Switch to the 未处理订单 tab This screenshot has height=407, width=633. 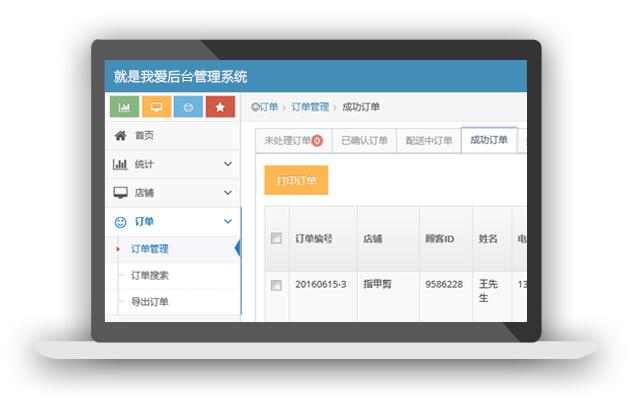tap(292, 141)
